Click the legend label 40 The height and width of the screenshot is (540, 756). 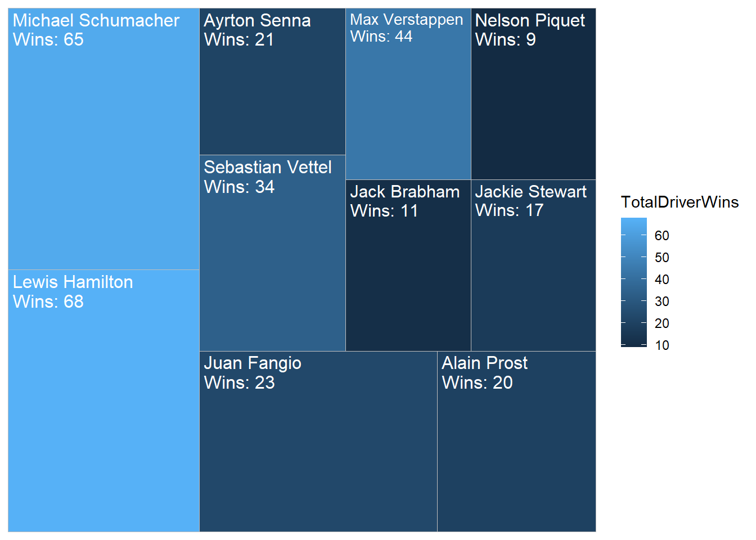[662, 280]
